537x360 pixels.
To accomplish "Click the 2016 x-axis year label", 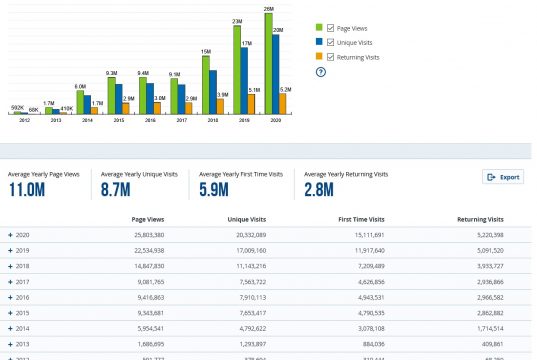I will tap(150, 120).
